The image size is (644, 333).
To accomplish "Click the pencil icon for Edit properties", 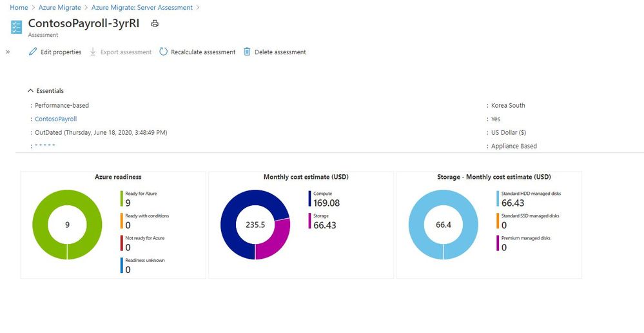I will [x=33, y=52].
